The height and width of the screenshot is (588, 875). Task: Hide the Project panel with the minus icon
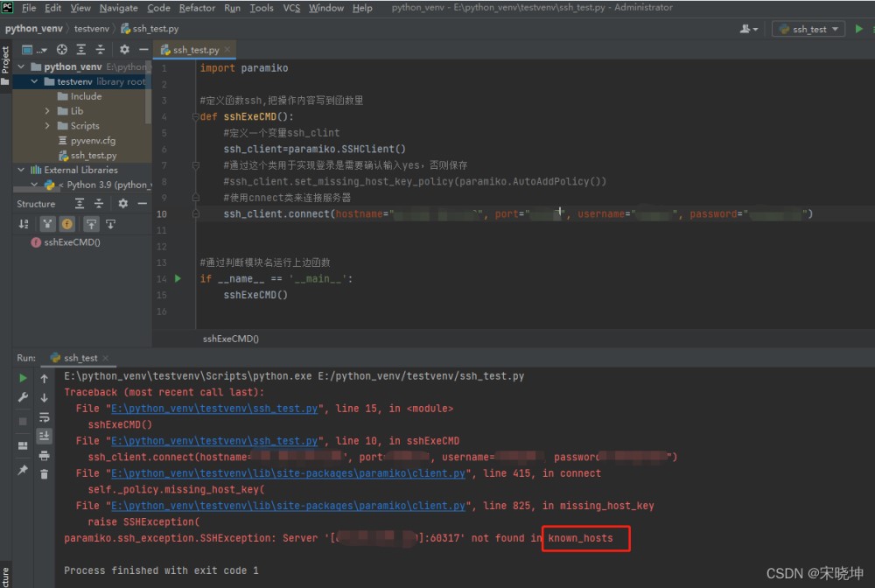point(143,50)
